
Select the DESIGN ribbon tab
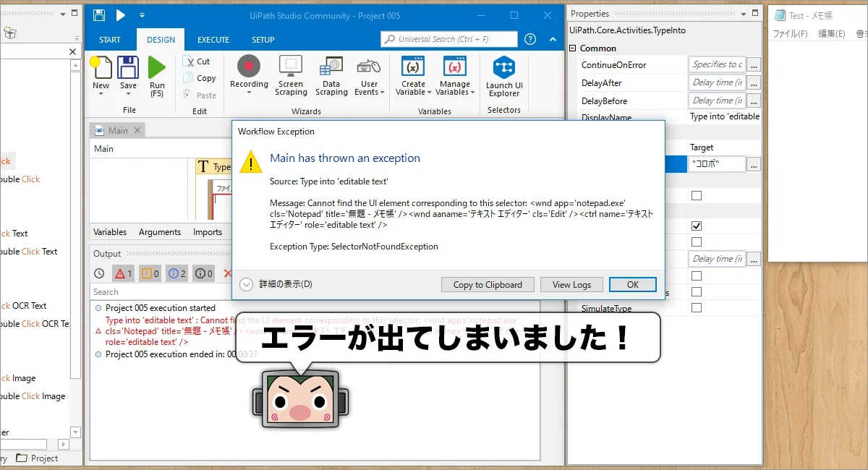coord(161,40)
